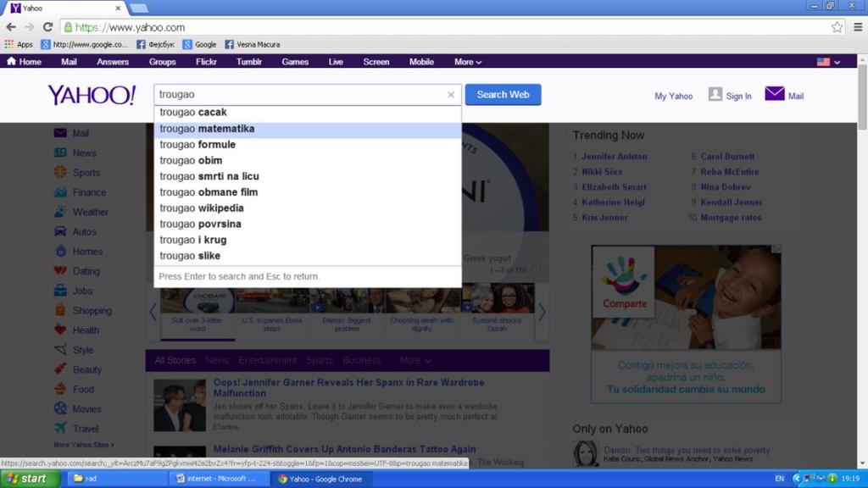The image size is (868, 488).
Task: Open trending topic Mortgage rates
Action: (x=731, y=218)
